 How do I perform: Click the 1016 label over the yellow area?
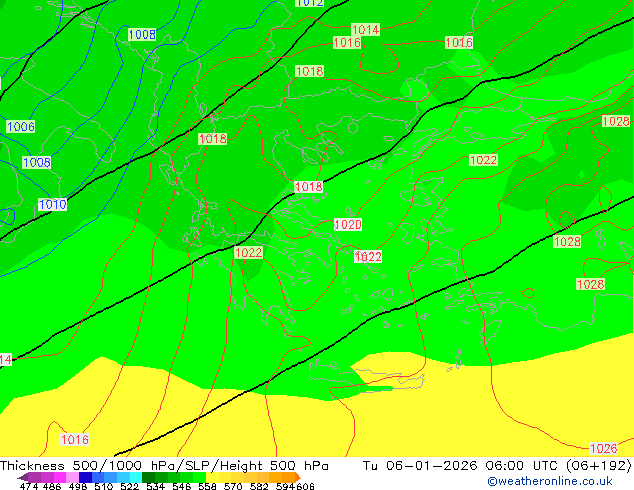click(74, 439)
